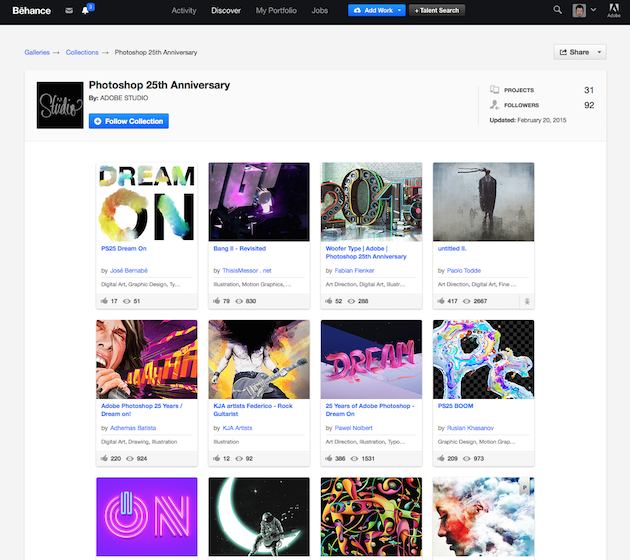This screenshot has width=630, height=560.
Task: Click the projects icon in stats panel
Action: (494, 90)
